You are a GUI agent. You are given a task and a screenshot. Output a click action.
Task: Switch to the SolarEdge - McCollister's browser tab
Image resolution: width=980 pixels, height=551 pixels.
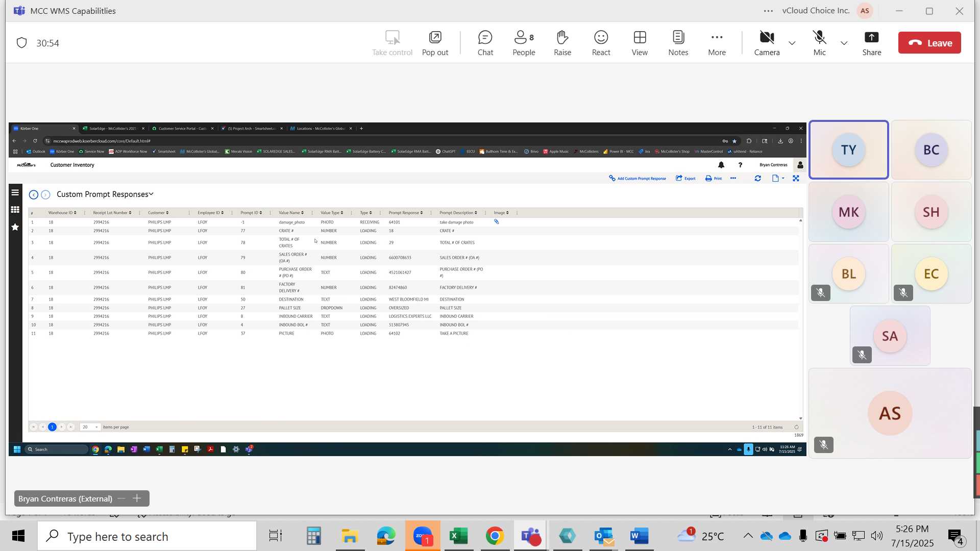pos(114,129)
